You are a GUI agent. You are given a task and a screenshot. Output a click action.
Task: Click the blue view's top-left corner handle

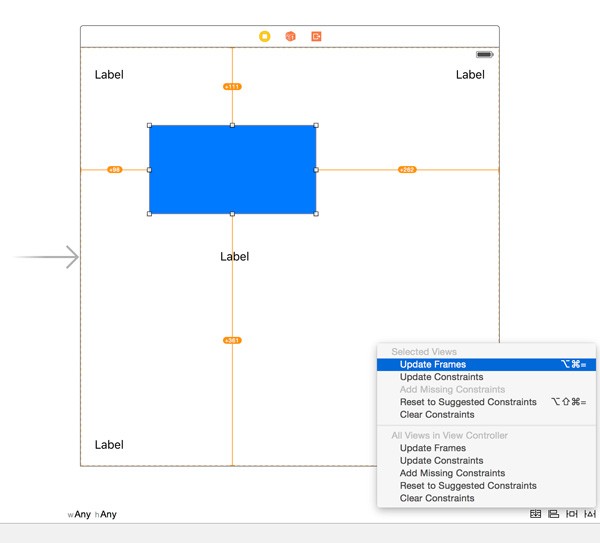pos(149,125)
